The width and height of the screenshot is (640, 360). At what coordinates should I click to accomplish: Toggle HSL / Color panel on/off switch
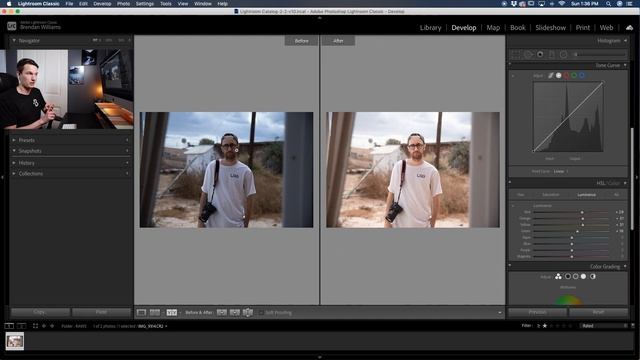(510, 182)
